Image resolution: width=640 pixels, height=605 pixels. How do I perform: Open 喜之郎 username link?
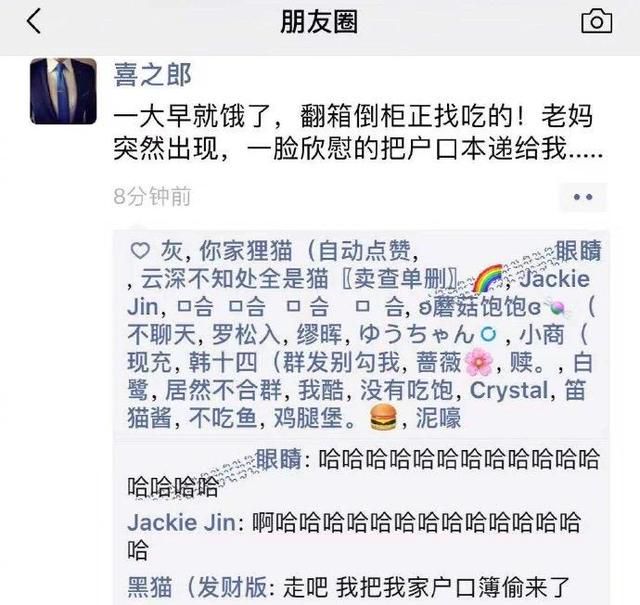click(x=153, y=75)
